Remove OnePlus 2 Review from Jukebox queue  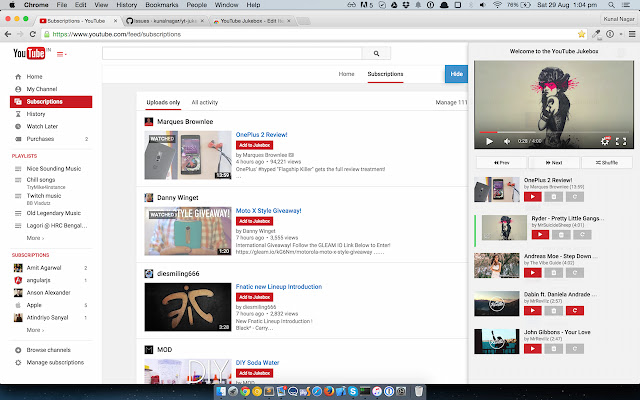point(553,197)
